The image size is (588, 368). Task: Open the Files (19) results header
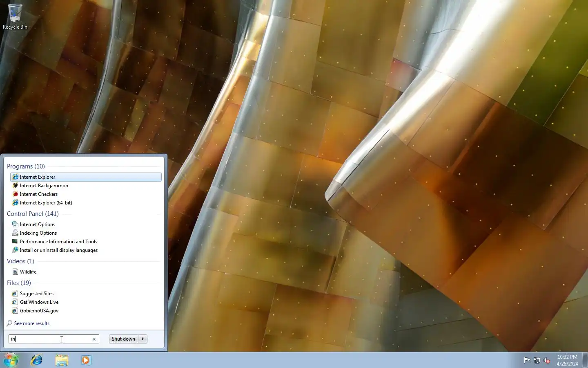tap(19, 283)
